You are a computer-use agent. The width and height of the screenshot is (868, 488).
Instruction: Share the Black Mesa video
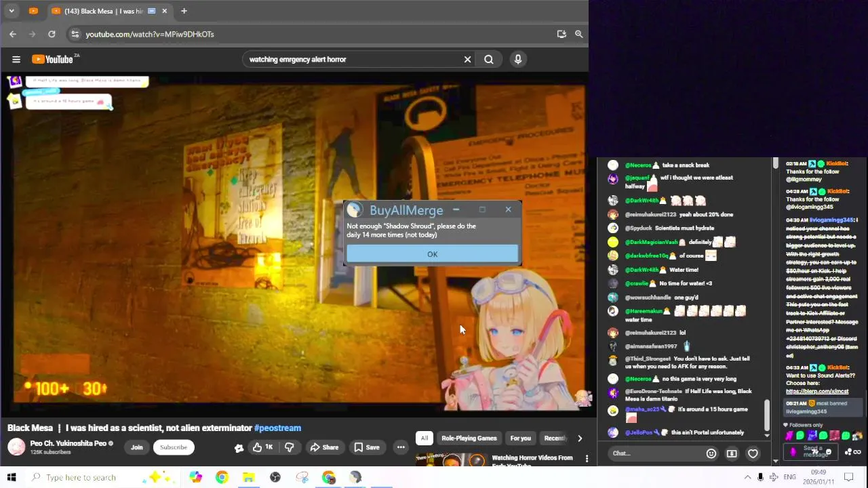(x=324, y=447)
